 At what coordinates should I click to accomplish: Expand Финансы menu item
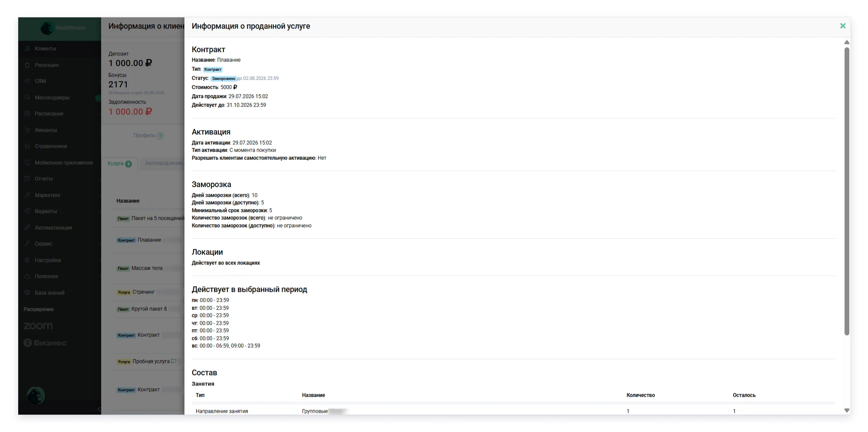click(59, 130)
